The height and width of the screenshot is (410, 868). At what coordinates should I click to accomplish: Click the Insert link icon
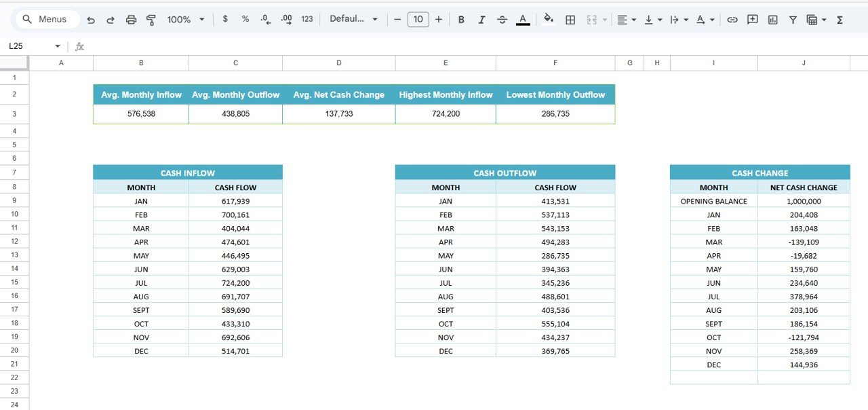pos(732,20)
